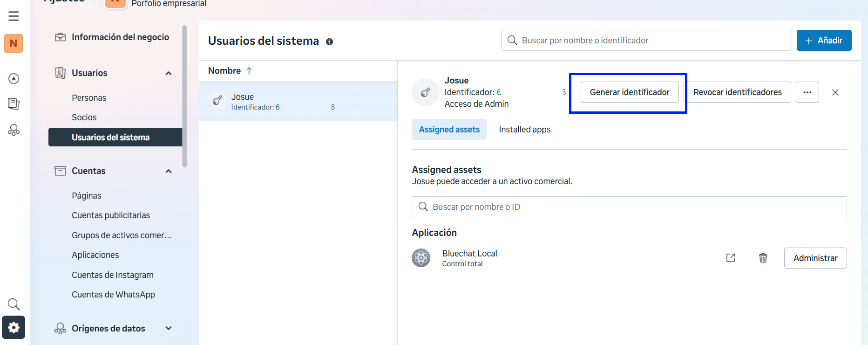The height and width of the screenshot is (345, 868).
Task: Click the info icon beside Usuarios del sistema
Action: tap(329, 41)
